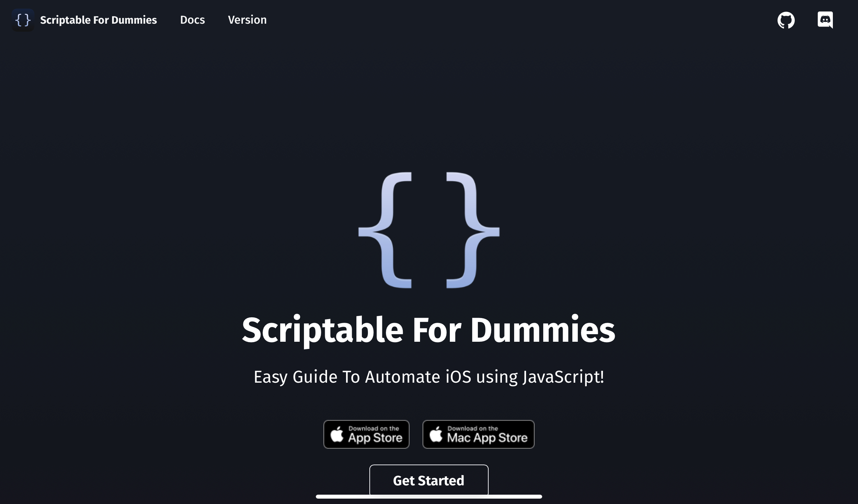Click the Mac App Store badge link
The height and width of the screenshot is (504, 858).
tap(478, 434)
